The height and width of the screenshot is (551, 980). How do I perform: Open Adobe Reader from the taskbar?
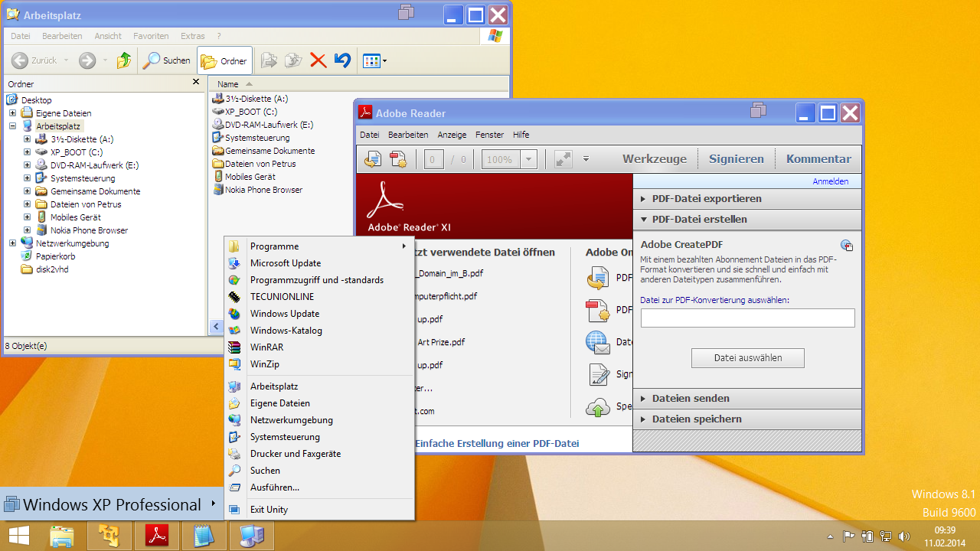(156, 536)
